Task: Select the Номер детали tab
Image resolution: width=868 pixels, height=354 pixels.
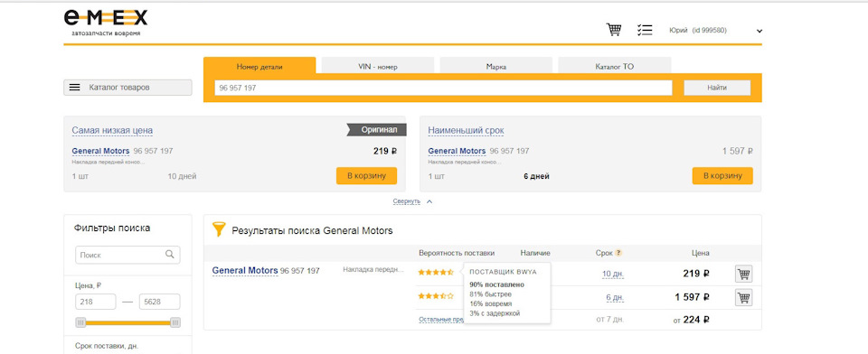Action: (x=259, y=67)
